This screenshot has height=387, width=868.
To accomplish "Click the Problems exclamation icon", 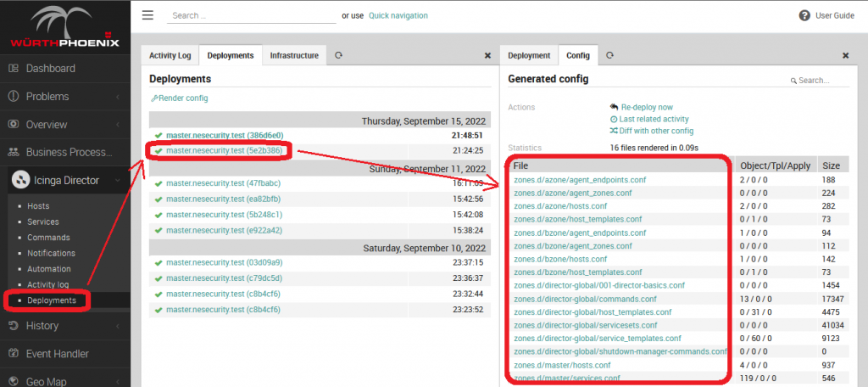I will click(14, 97).
